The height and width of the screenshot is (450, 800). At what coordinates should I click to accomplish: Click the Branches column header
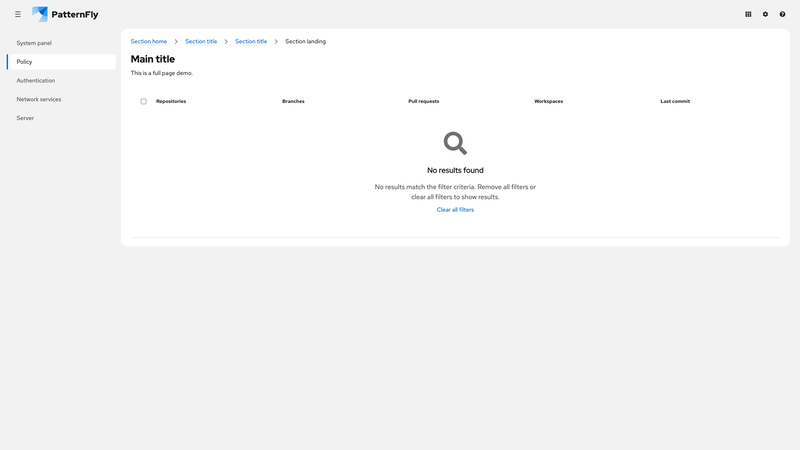[293, 101]
